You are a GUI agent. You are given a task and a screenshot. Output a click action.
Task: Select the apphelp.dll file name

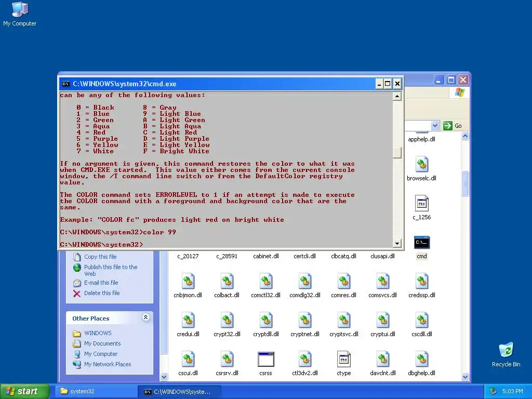pyautogui.click(x=422, y=139)
